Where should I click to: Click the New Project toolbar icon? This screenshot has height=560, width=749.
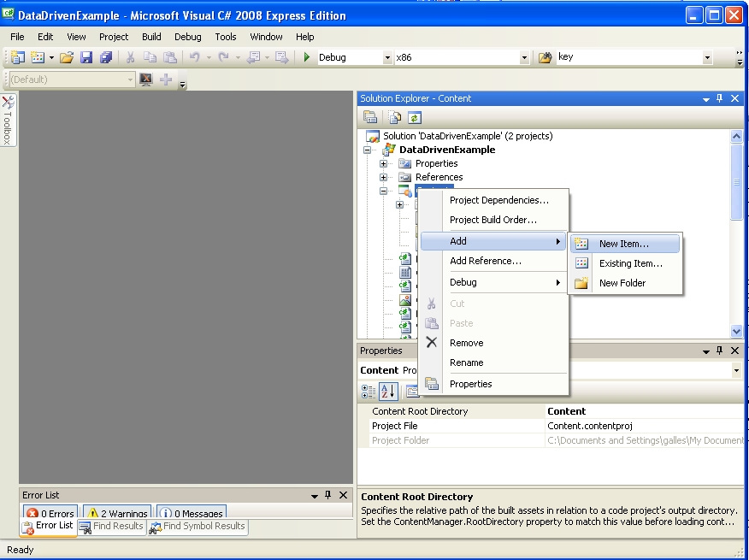[x=18, y=57]
